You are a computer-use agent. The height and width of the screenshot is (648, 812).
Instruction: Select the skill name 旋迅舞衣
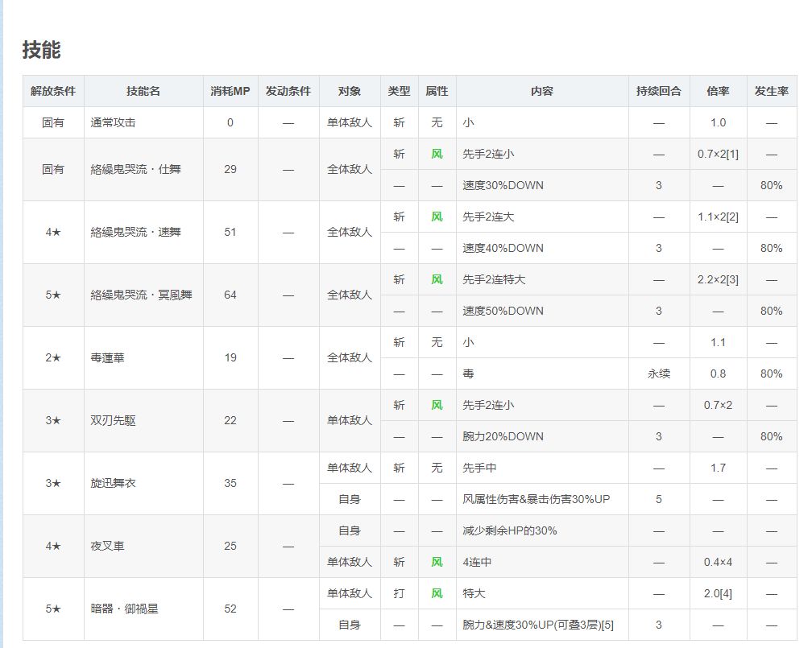point(113,483)
